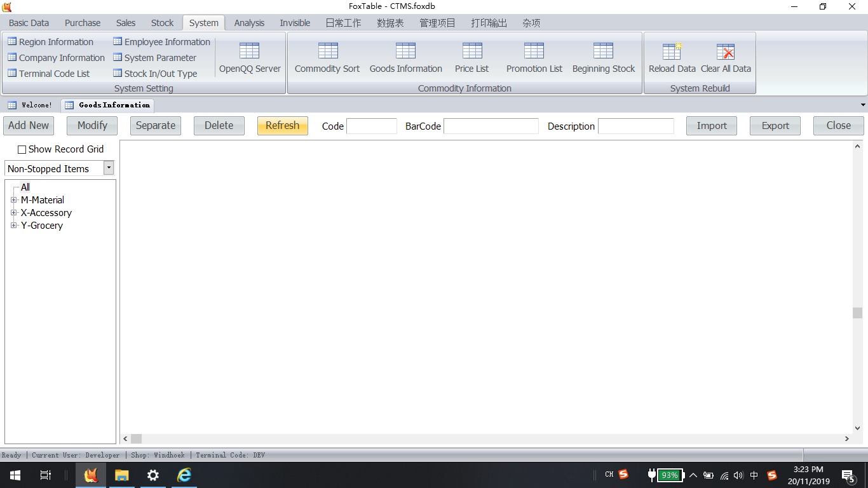Focus the Description input field

coord(636,126)
